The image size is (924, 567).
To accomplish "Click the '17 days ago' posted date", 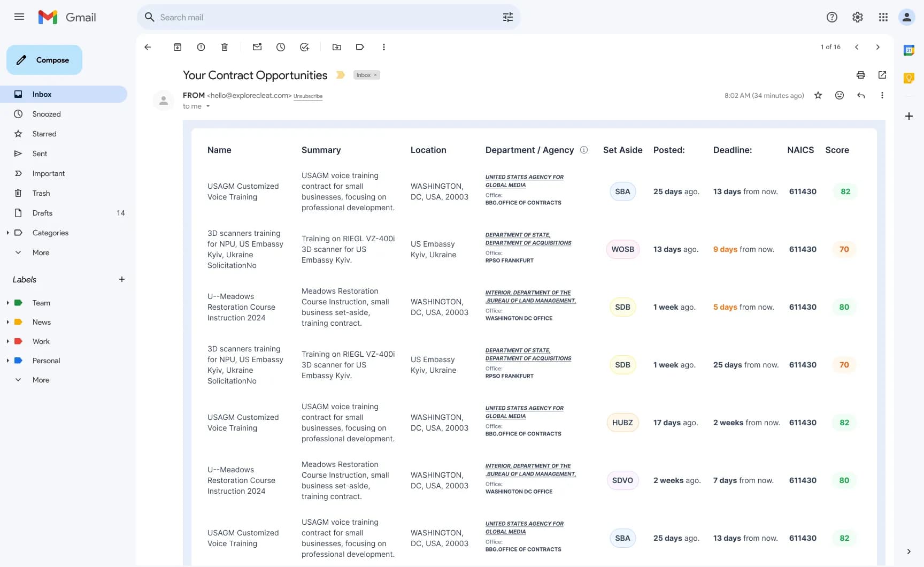I will 675,423.
